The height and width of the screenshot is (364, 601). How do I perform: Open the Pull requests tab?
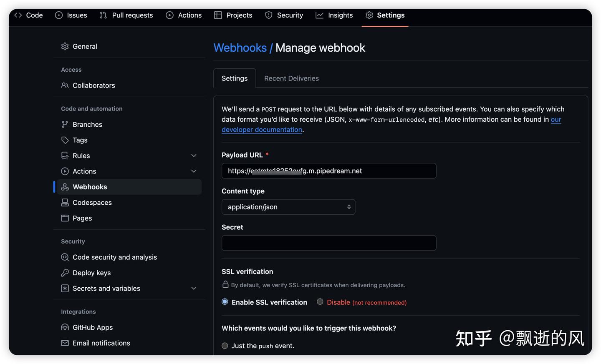[126, 15]
